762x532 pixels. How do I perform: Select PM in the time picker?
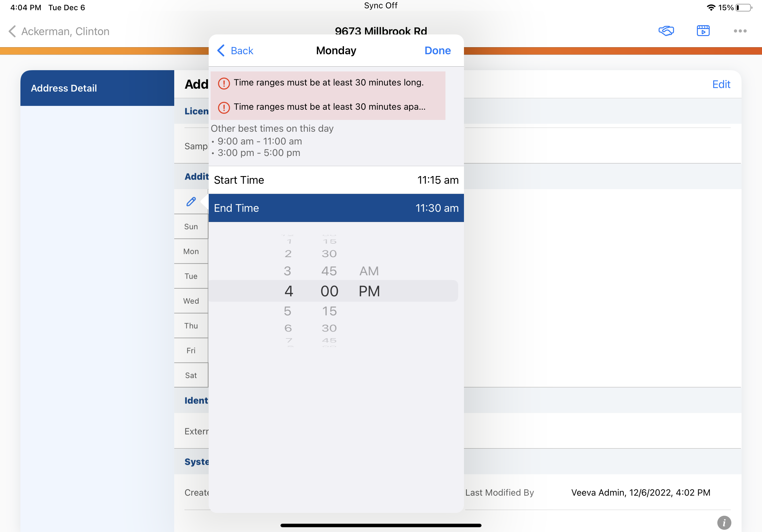click(369, 291)
